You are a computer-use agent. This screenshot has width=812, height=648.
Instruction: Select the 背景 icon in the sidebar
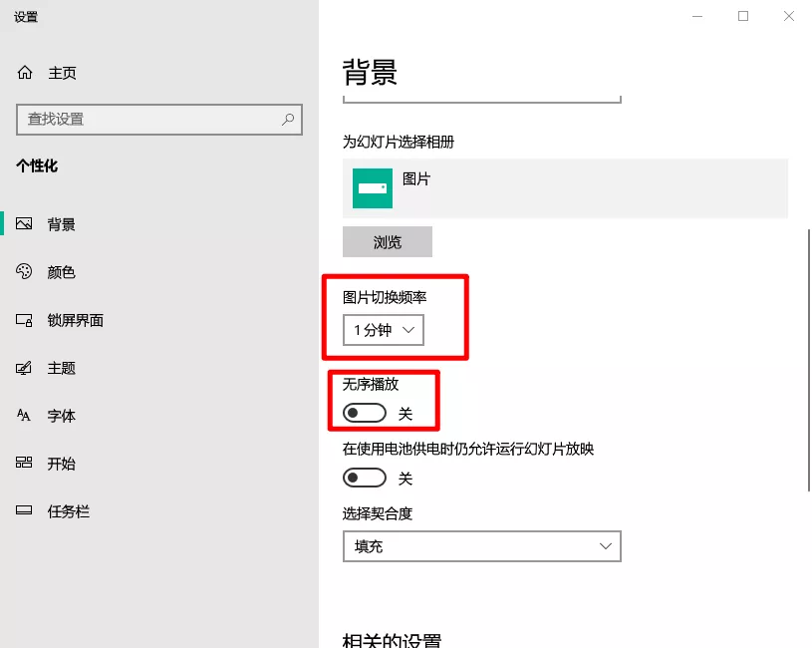click(24, 223)
